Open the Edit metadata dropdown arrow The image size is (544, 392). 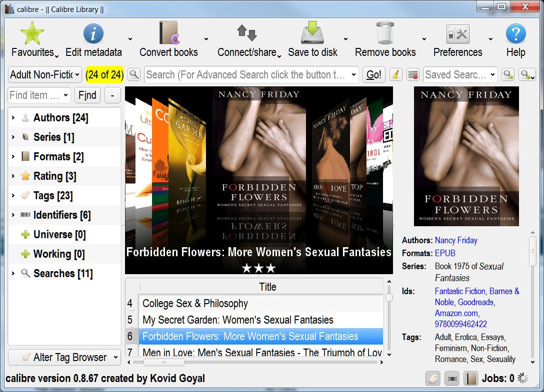click(130, 39)
